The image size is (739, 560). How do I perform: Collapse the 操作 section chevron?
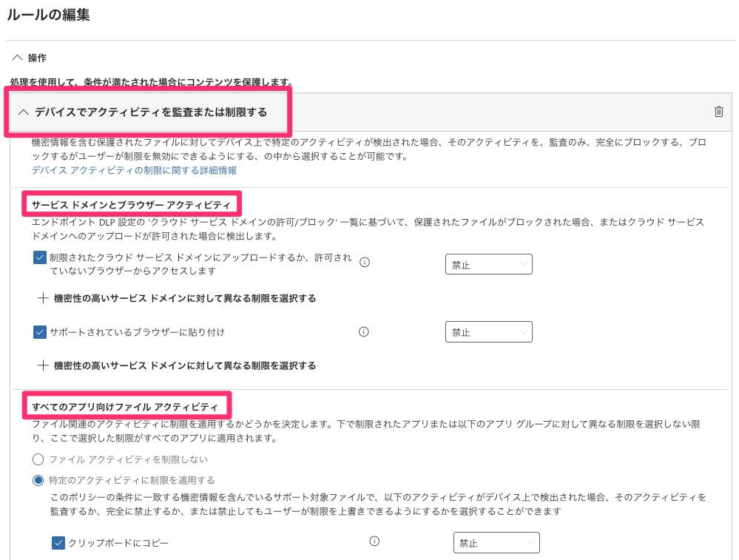17,58
